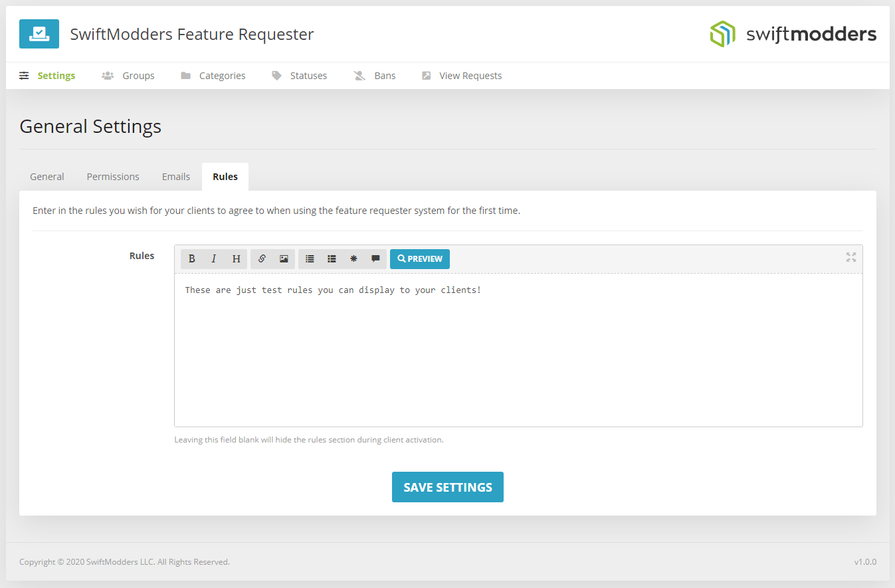The image size is (895, 588).
Task: Insert code using the asterisk icon
Action: tap(353, 259)
